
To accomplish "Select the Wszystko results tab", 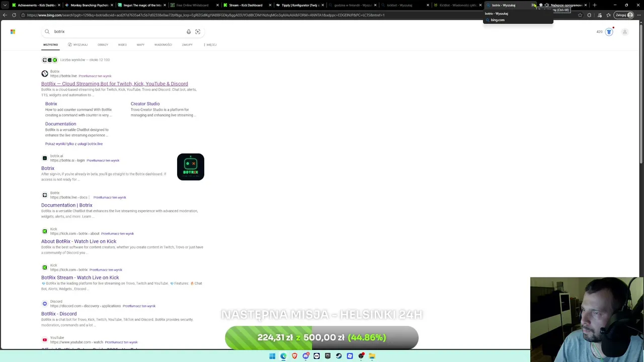I will point(50,45).
